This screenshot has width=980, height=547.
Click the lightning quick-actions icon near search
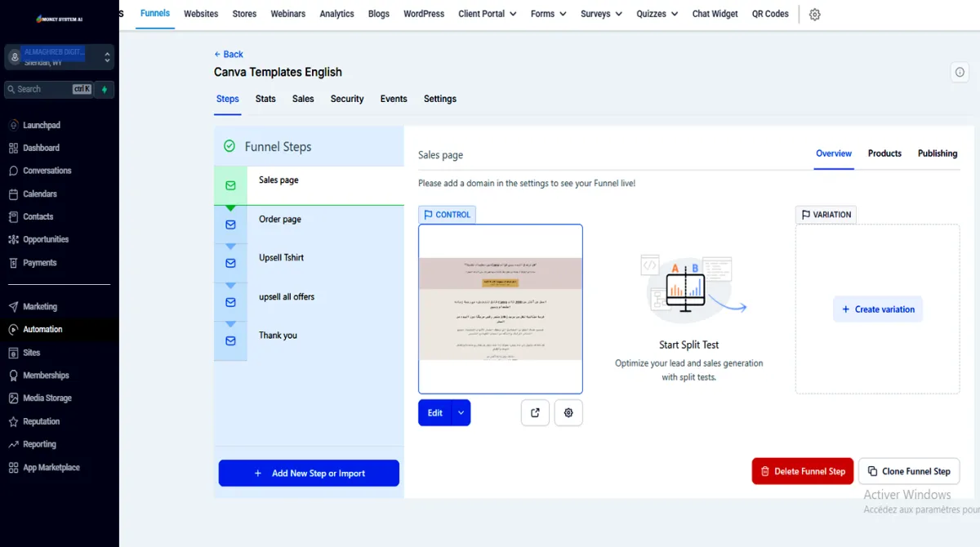[105, 89]
